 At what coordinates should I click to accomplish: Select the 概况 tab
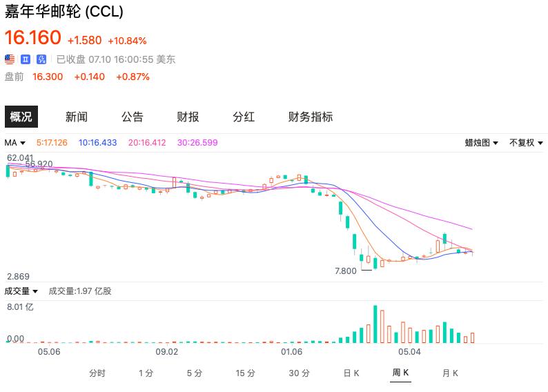tap(21, 117)
